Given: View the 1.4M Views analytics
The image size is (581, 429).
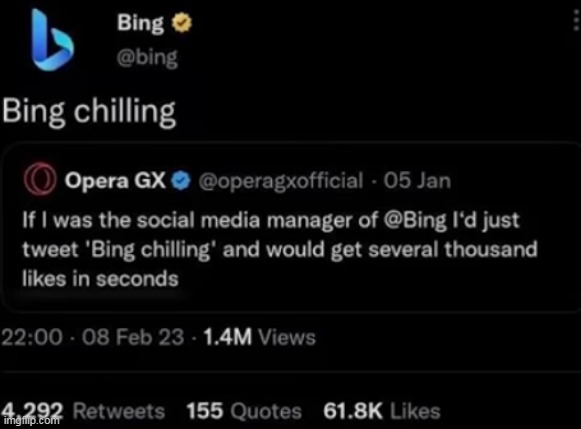Looking at the screenshot, I should point(259,337).
